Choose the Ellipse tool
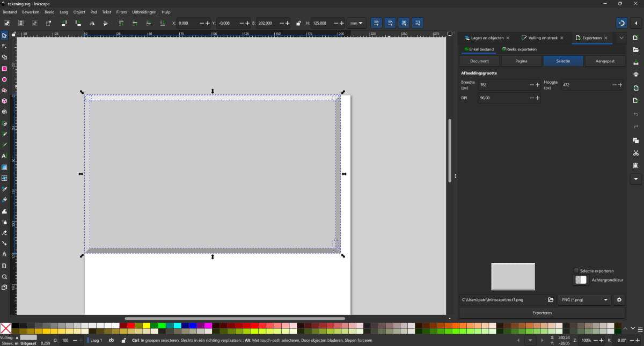Viewport: 644px width, 346px height. [x=4, y=79]
